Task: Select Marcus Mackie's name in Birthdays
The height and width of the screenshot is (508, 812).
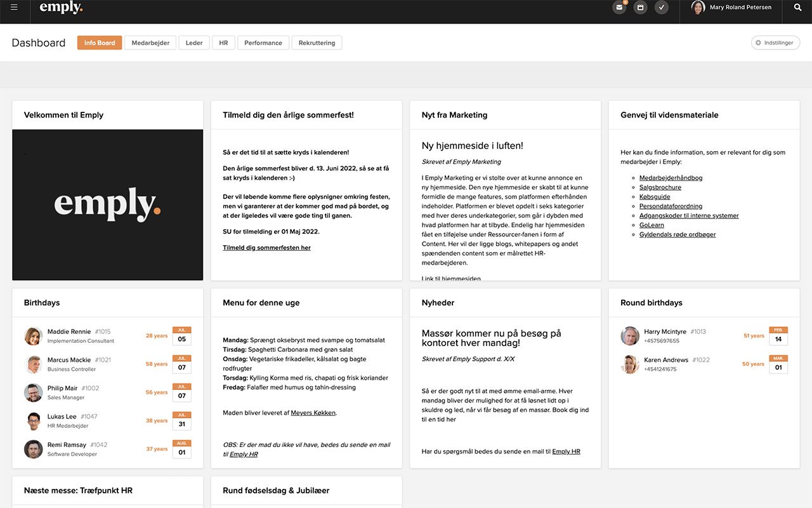Action: tap(69, 360)
